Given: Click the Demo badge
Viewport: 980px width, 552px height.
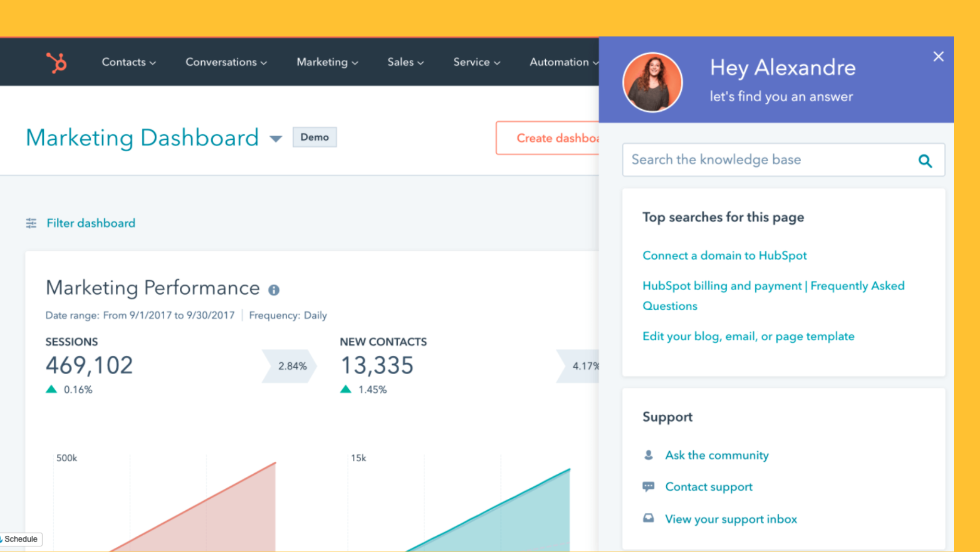Looking at the screenshot, I should point(314,137).
